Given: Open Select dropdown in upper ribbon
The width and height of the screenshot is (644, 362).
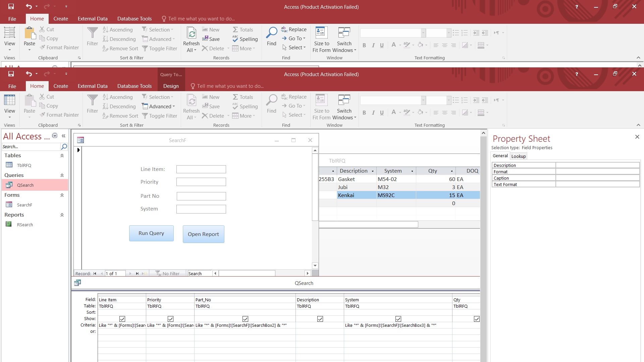Looking at the screenshot, I should (x=294, y=48).
